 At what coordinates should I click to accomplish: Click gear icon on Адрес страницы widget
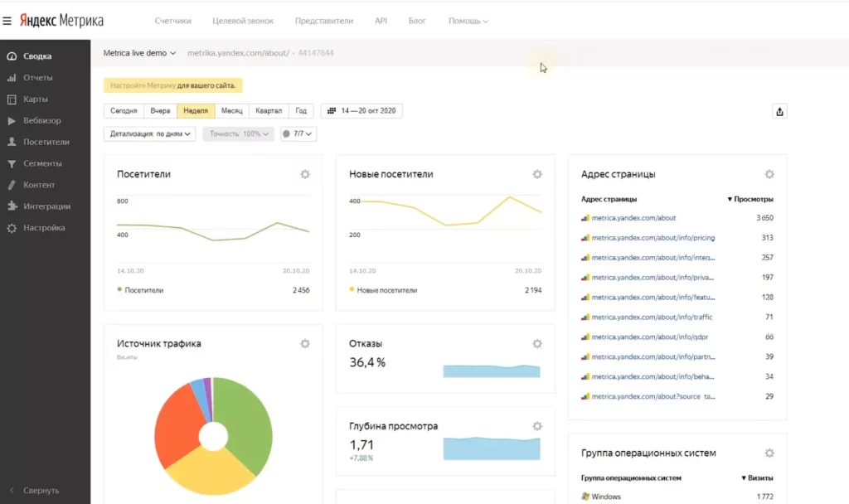point(769,174)
